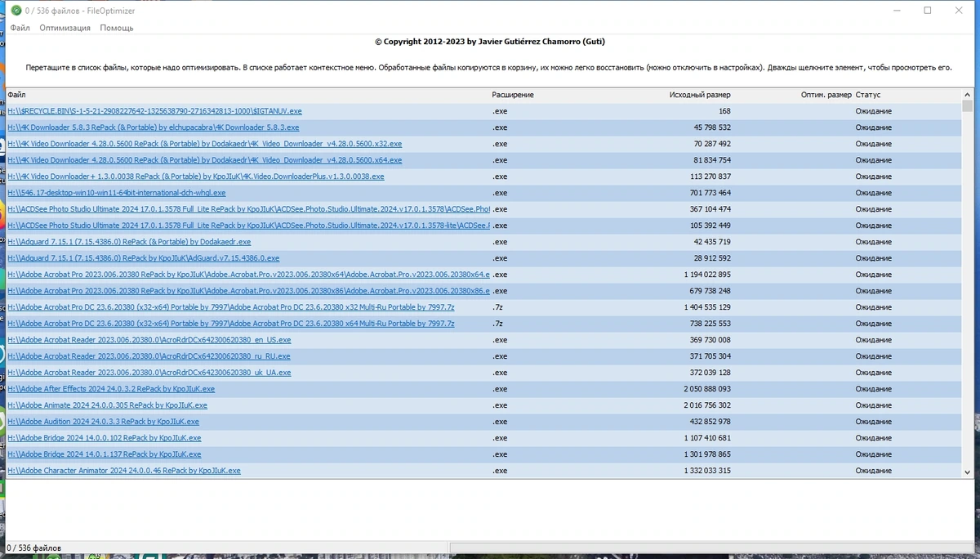The image size is (980, 559).
Task: Sort by the Оптим. размер column header
Action: [826, 95]
